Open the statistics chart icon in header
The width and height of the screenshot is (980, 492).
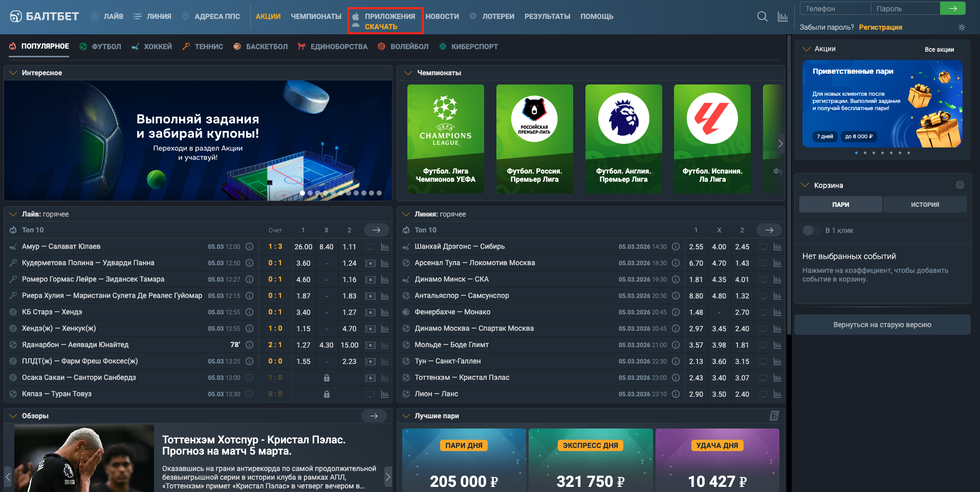click(x=782, y=16)
